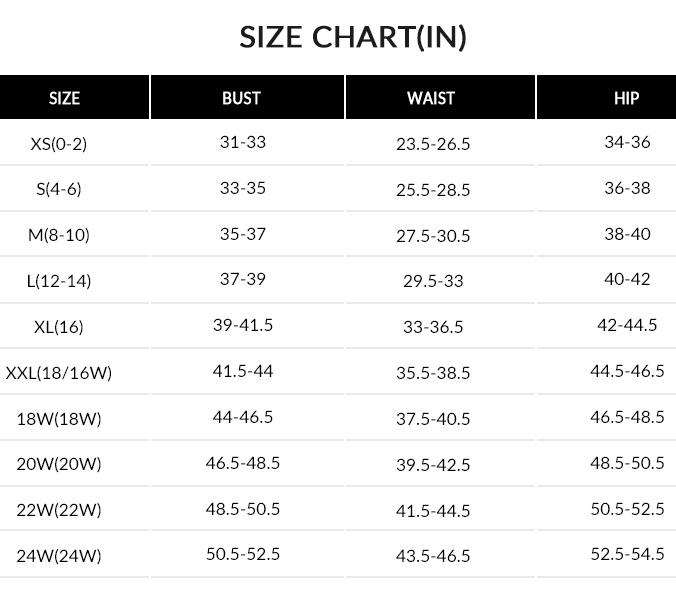Select the L(12-14) size label
Viewport: 676px width, 600px height.
59,281
